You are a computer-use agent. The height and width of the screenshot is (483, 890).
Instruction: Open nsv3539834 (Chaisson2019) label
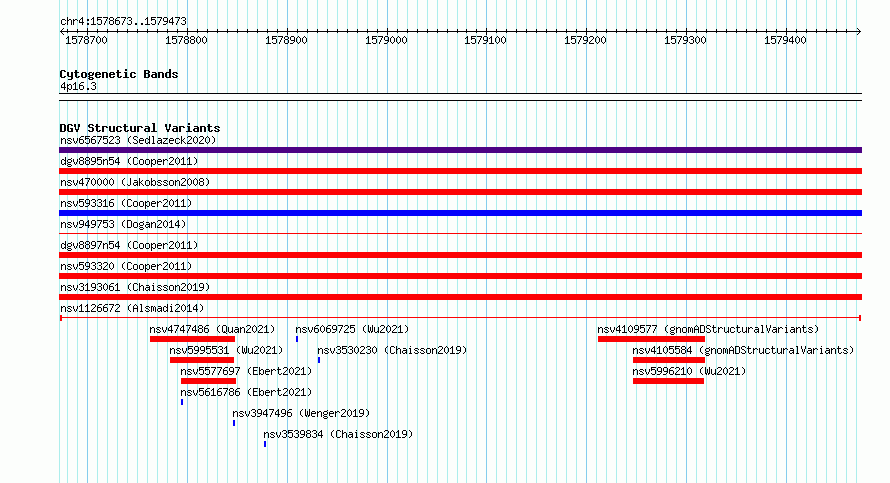coord(338,434)
